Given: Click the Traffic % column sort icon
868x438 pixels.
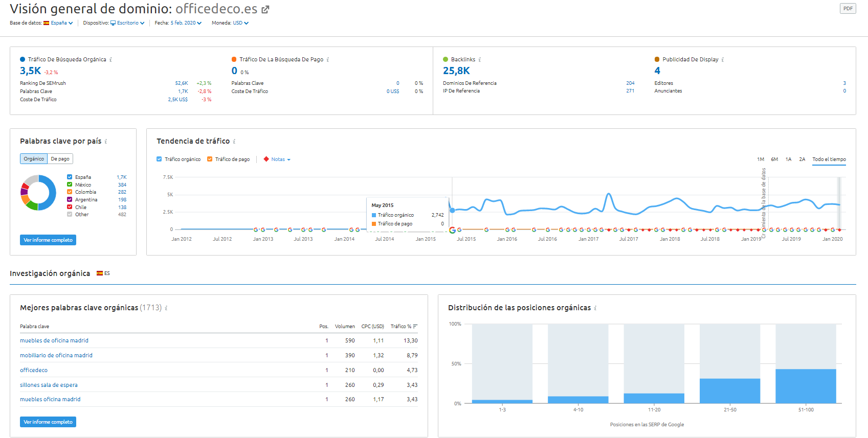Looking at the screenshot, I should [x=415, y=327].
